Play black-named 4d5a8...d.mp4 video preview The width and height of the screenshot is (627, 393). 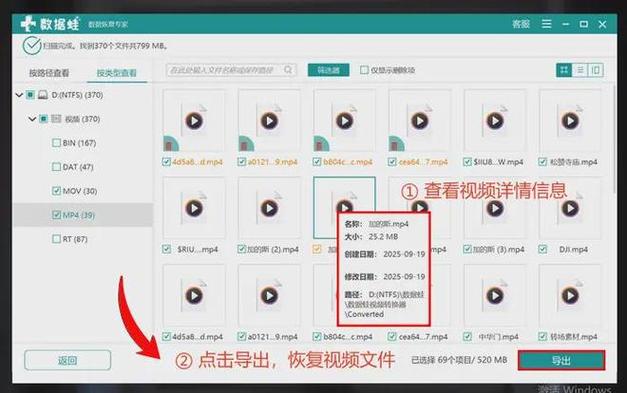194,295
